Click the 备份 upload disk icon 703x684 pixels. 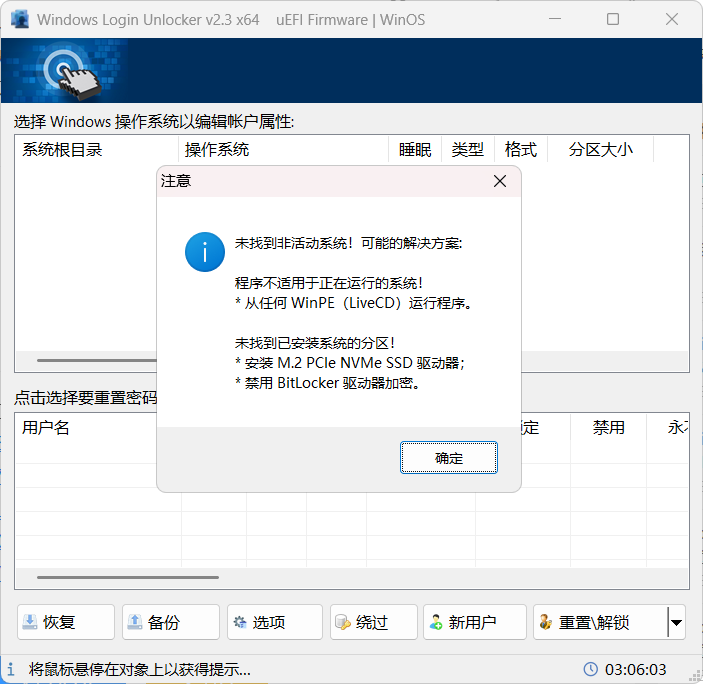tap(135, 622)
